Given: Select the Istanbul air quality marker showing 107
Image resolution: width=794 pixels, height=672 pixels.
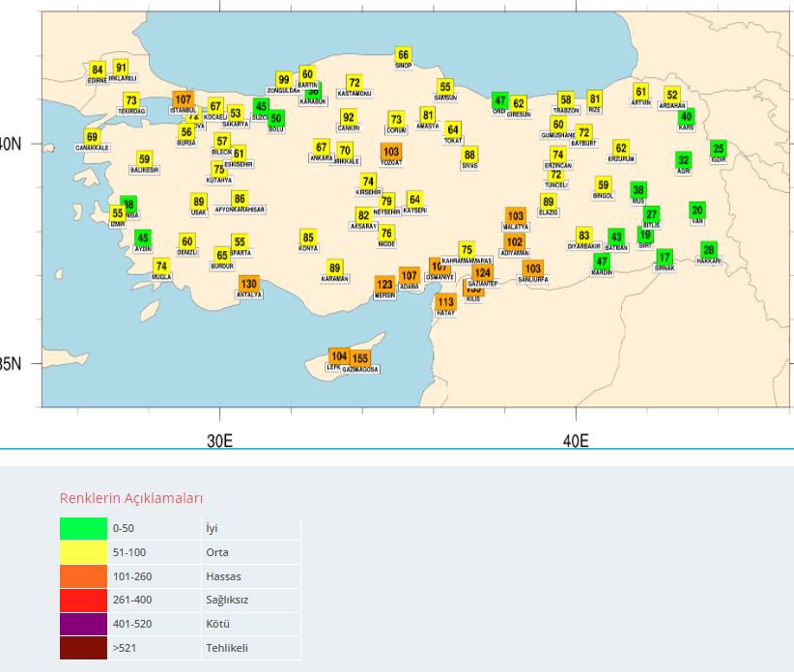Looking at the screenshot, I should click(x=184, y=99).
